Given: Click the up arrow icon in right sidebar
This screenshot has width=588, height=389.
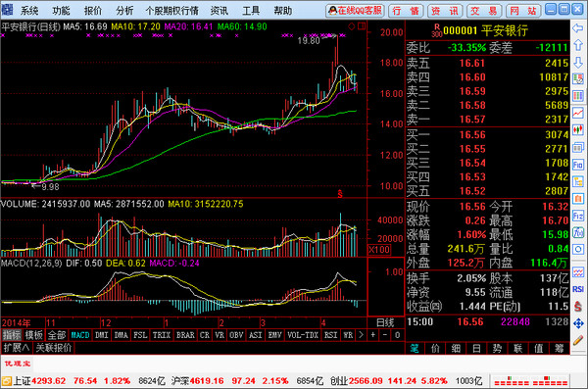Looking at the screenshot, I should pyautogui.click(x=578, y=45).
